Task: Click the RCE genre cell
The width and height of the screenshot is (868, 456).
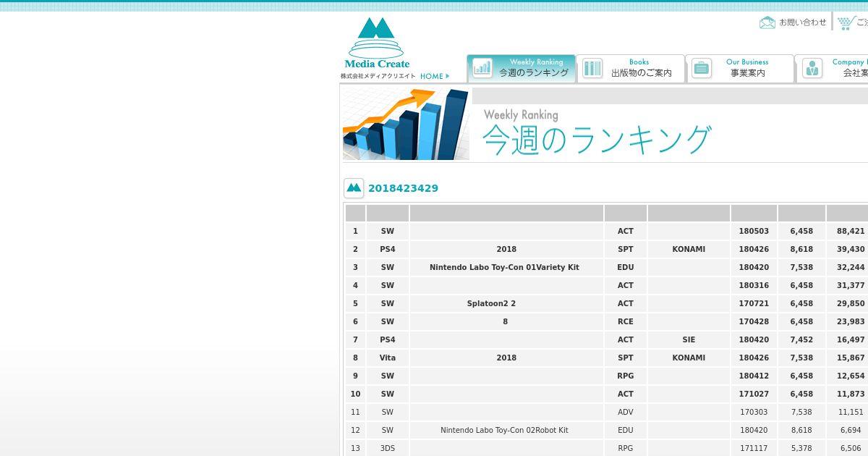Action: coord(626,321)
